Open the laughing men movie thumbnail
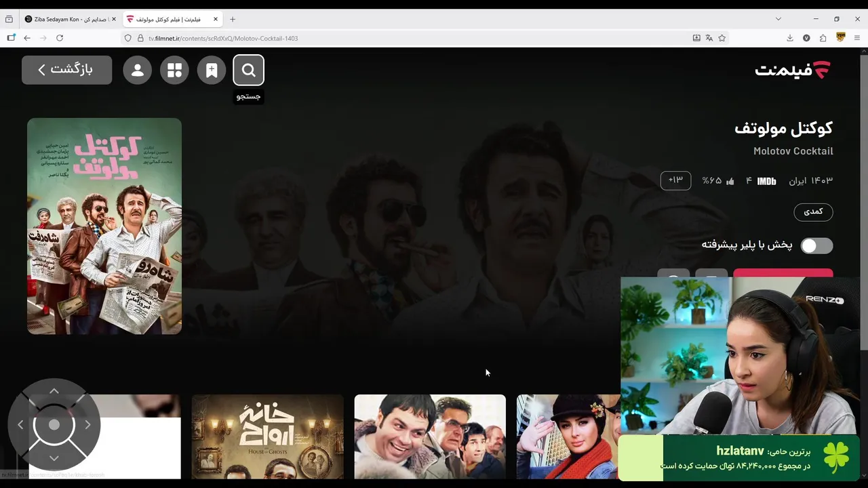 [x=430, y=436]
